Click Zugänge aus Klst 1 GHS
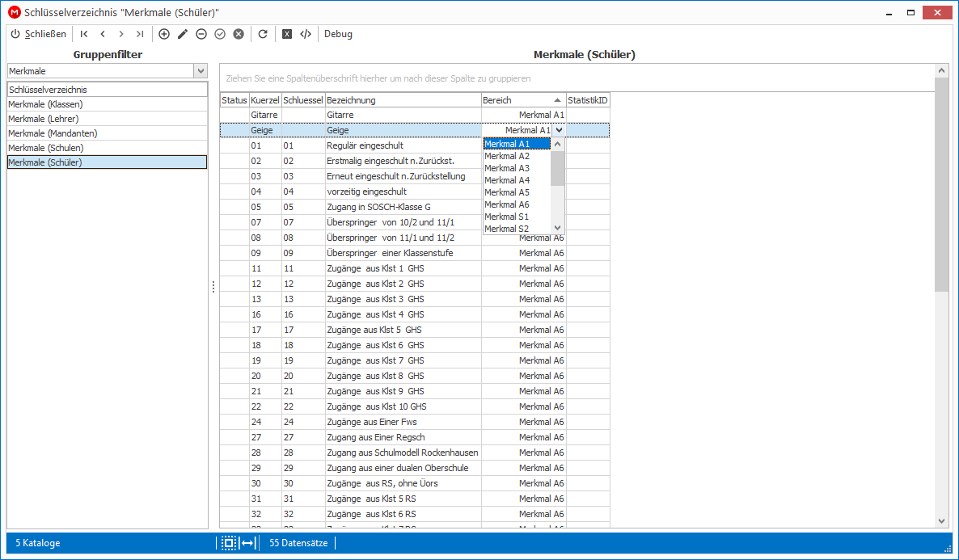Viewport: 959px width, 560px height. 403,268
